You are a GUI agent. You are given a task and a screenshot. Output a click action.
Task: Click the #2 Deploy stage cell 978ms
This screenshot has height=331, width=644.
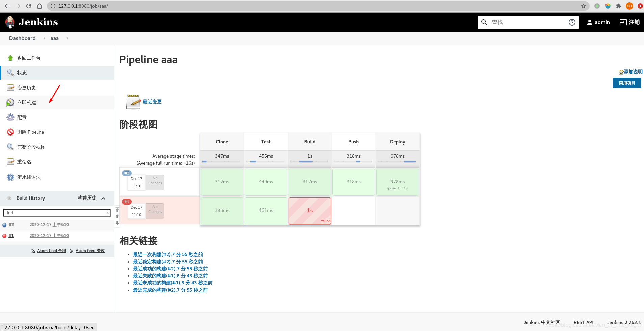[x=398, y=182]
